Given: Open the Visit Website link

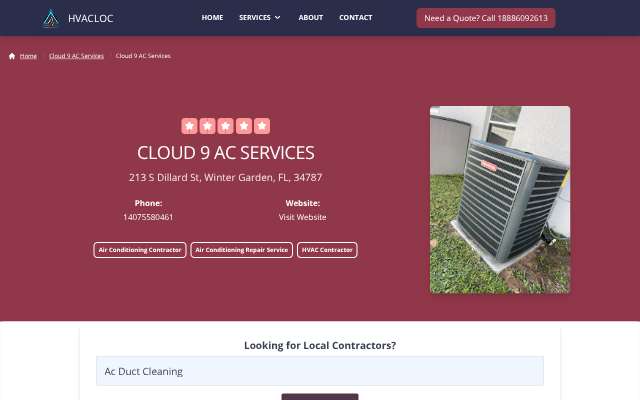Looking at the screenshot, I should pyautogui.click(x=302, y=217).
